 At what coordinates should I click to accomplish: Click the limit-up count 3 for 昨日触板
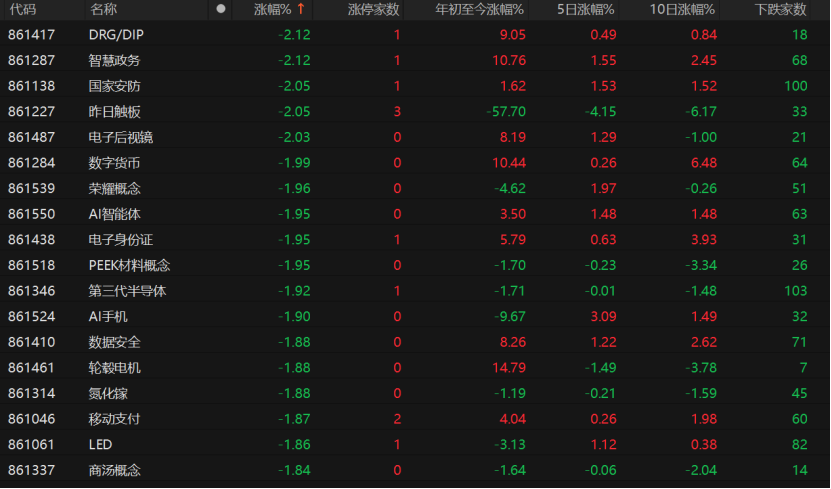coord(397,112)
